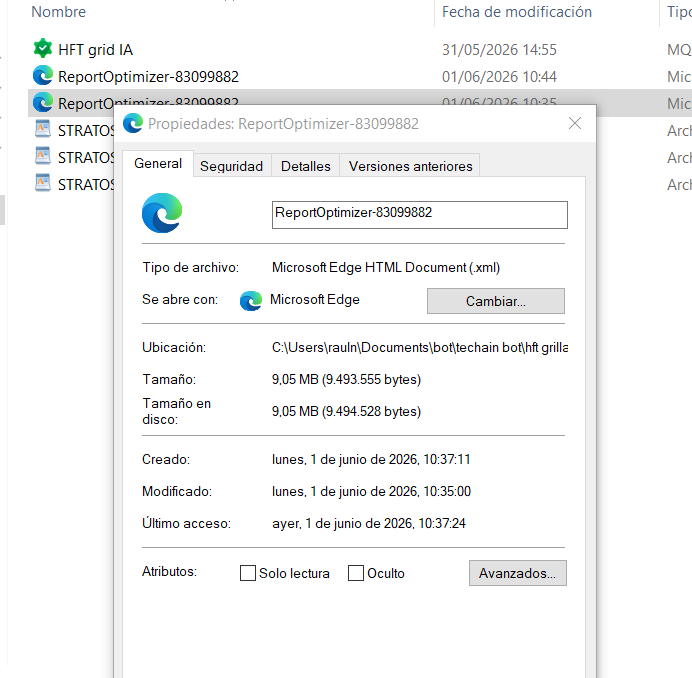Click the Microsoft Edge app name text
The image size is (692, 678).
point(315,300)
